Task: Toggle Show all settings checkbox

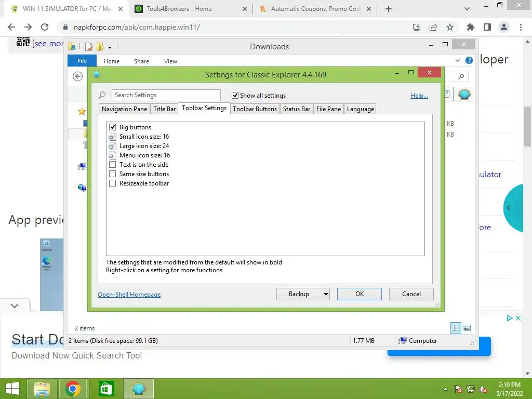Action: coord(235,96)
